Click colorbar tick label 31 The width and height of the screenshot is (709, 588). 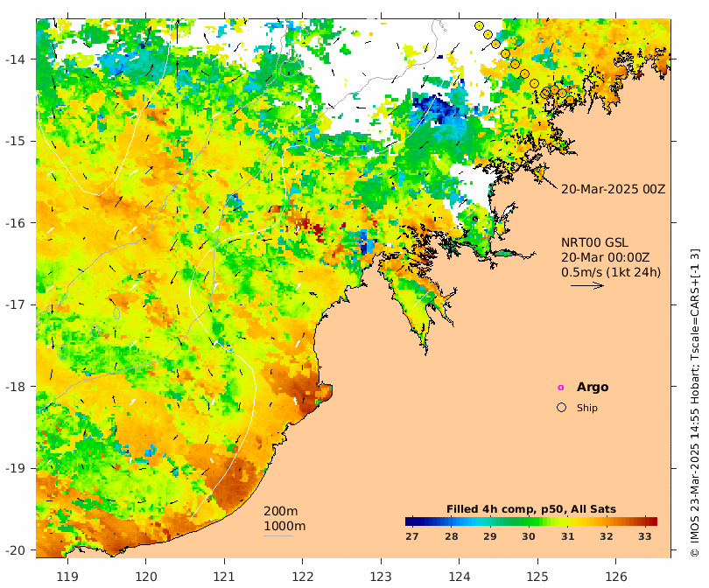click(567, 536)
